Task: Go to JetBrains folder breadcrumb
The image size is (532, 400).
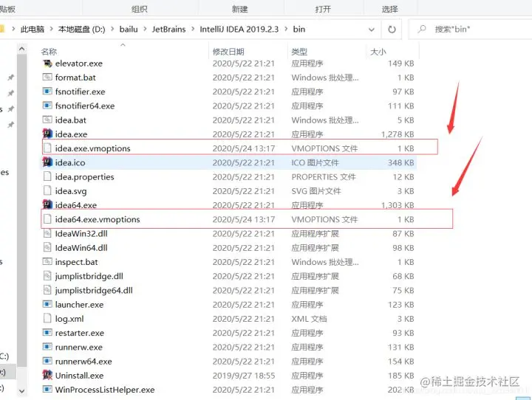Action: point(168,30)
